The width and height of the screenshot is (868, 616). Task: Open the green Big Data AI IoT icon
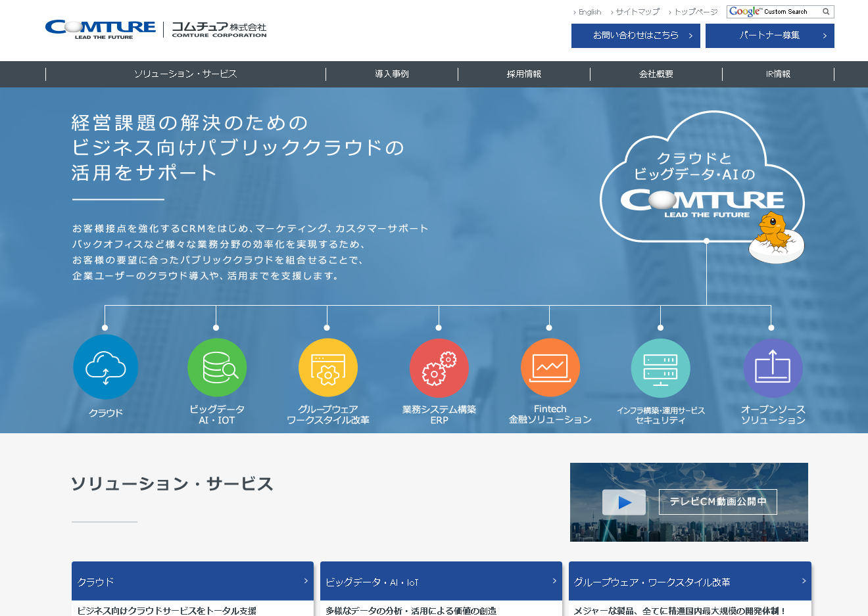click(217, 368)
